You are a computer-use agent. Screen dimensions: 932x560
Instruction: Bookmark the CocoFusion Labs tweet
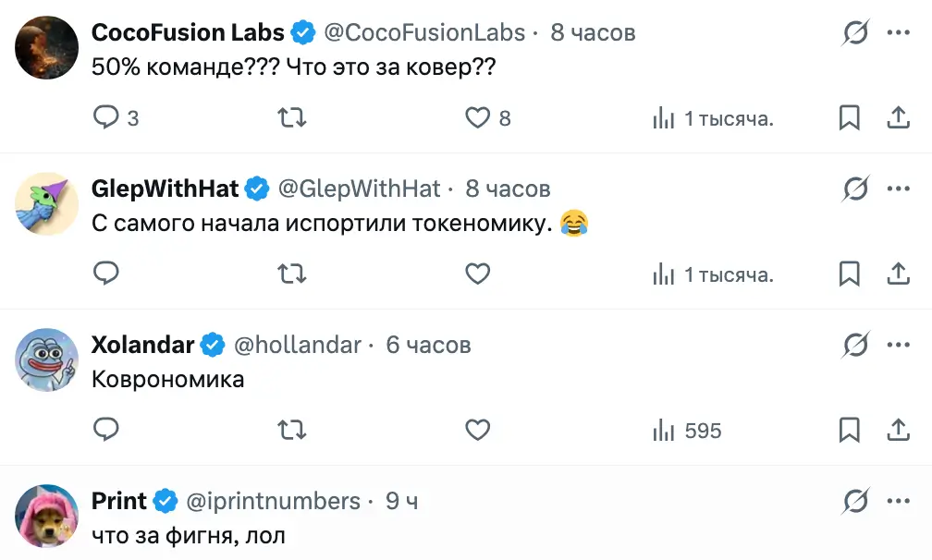[x=849, y=118]
